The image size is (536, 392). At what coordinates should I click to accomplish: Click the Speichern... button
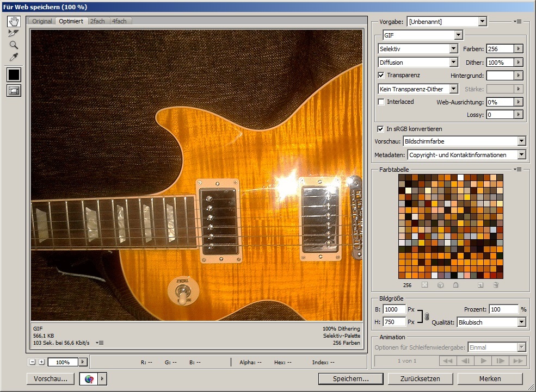[350, 378]
